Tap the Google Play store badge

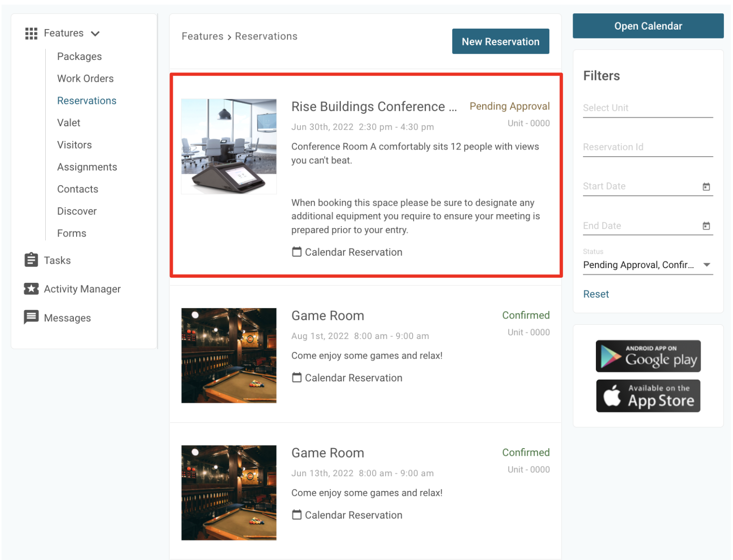pos(648,356)
